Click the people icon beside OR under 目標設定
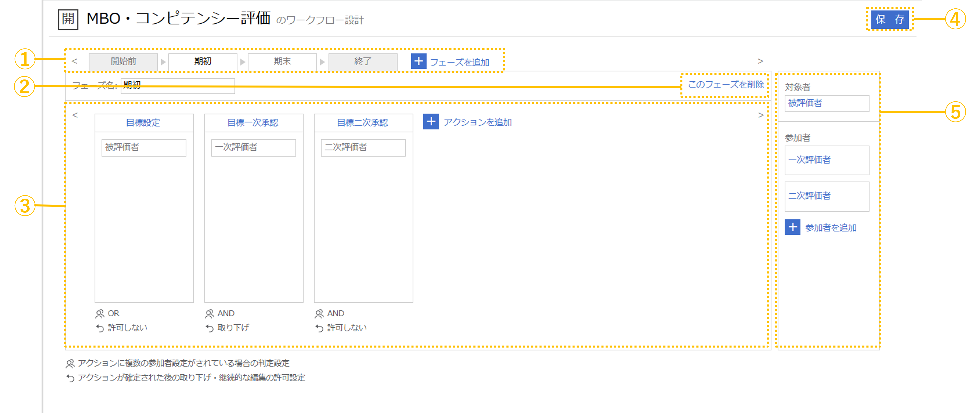 100,313
